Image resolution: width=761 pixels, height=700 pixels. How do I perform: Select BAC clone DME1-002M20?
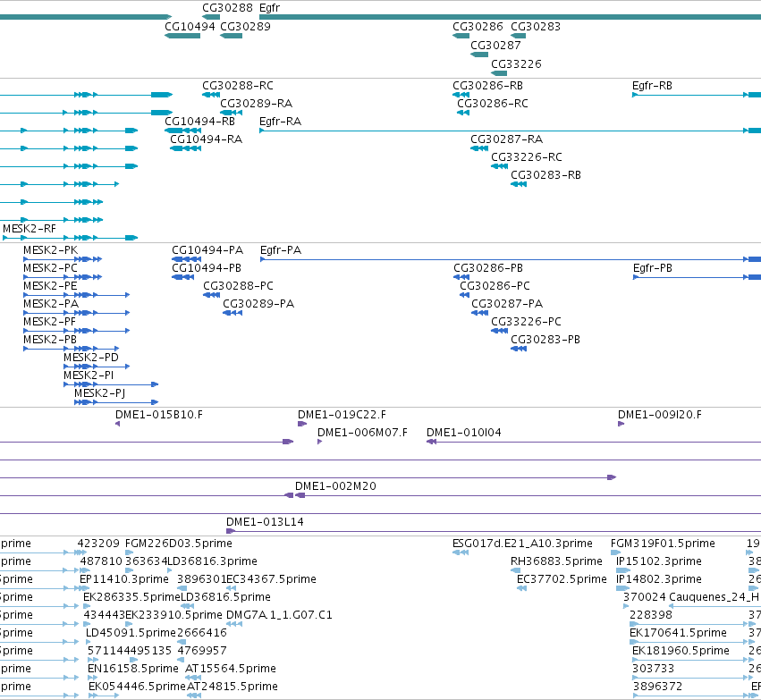(x=335, y=486)
